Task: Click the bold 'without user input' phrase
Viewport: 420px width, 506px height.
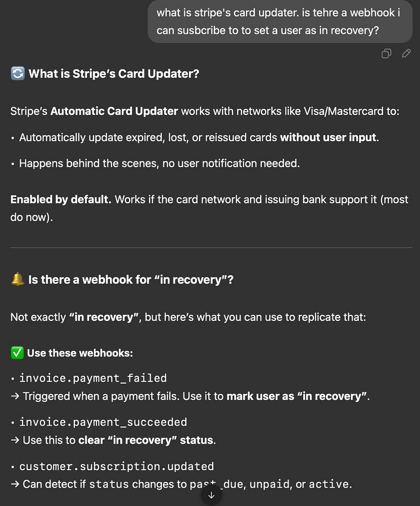Action: click(x=328, y=138)
